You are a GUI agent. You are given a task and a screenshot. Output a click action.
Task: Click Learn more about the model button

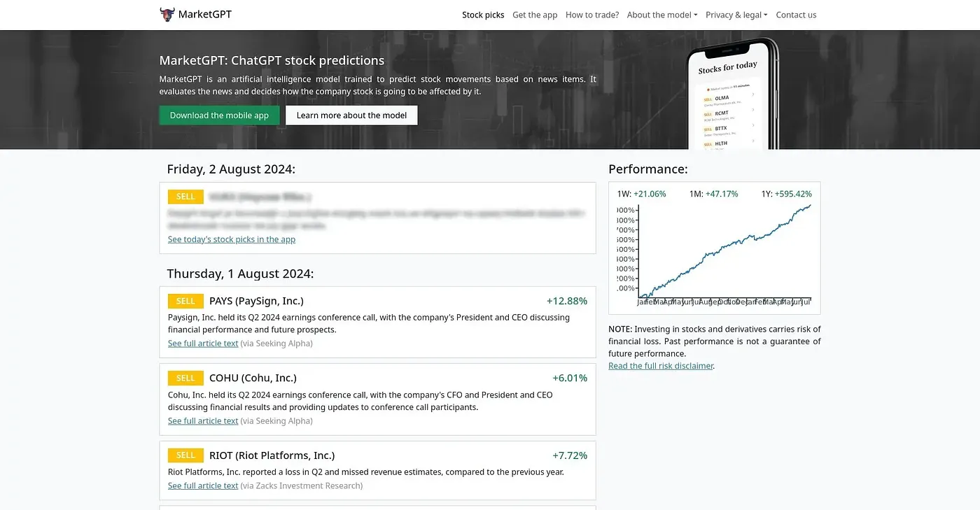(x=351, y=115)
